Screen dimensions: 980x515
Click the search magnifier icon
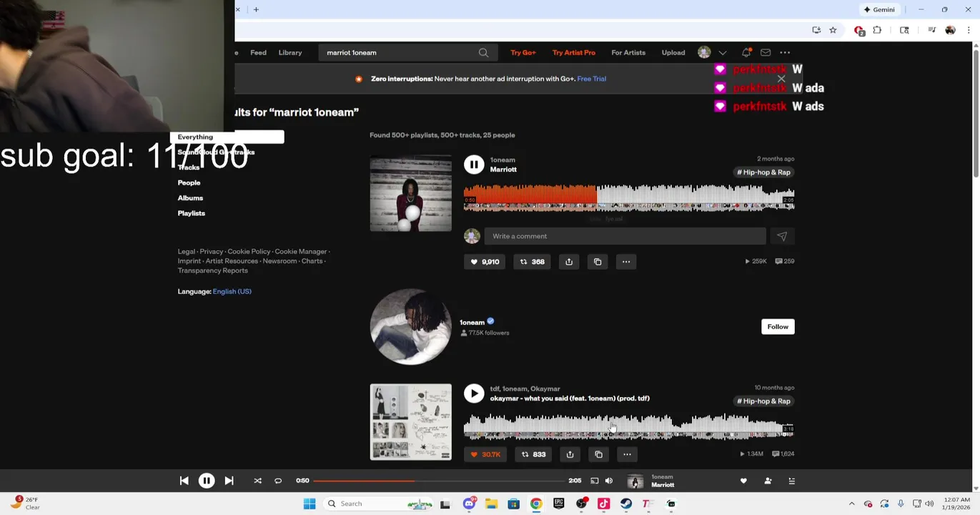[x=483, y=52]
